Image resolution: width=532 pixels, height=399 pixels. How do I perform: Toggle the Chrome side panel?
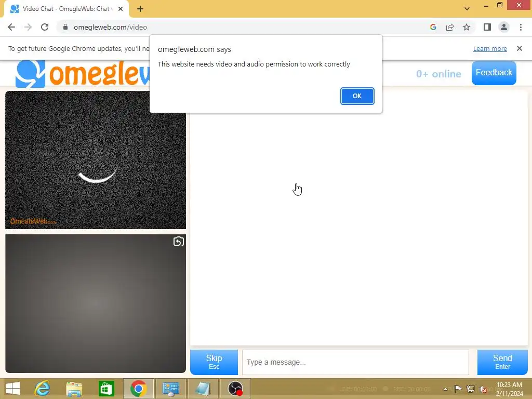tap(487, 27)
